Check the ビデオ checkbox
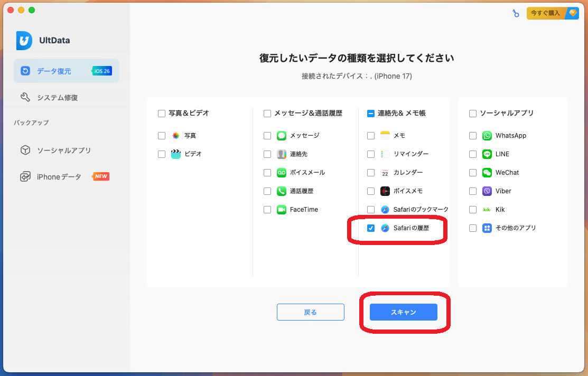 [162, 154]
